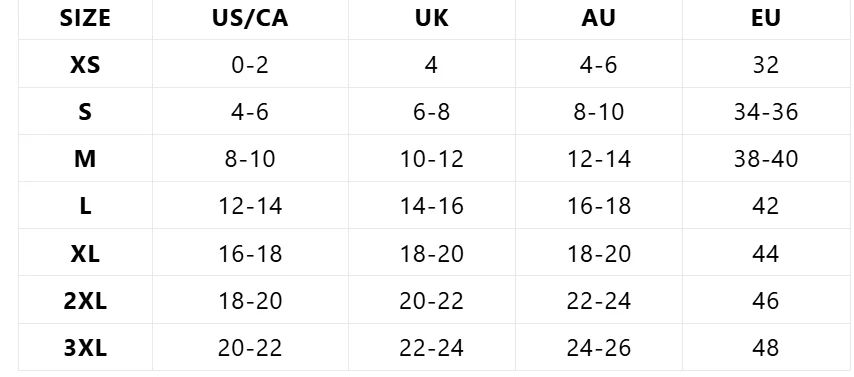Screen dimensions: 854x377
Task: Select EU value 48 for 3XL
Action: click(765, 348)
